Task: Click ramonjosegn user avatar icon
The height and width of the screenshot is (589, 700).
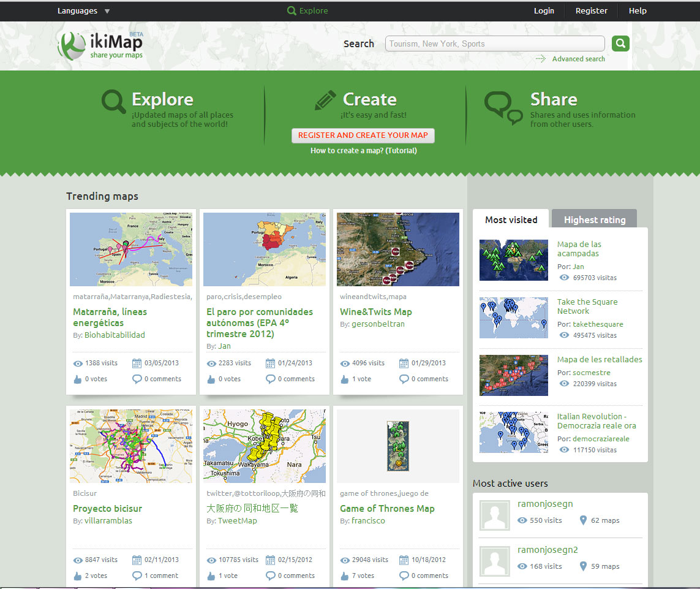Action: [494, 515]
